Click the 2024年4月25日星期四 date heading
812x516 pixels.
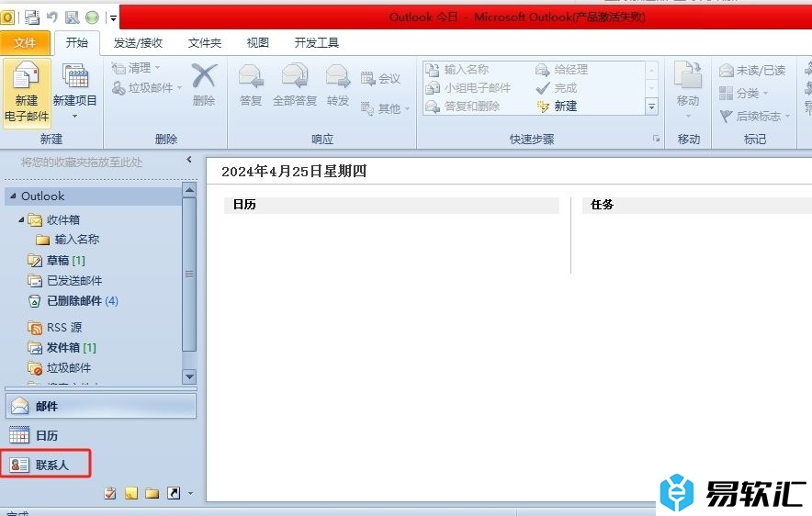[294, 172]
